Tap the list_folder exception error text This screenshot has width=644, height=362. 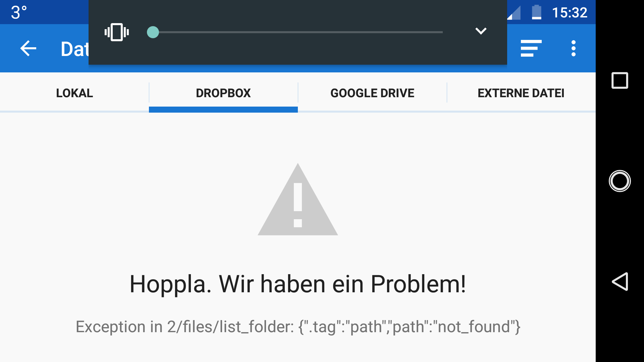coord(298,327)
